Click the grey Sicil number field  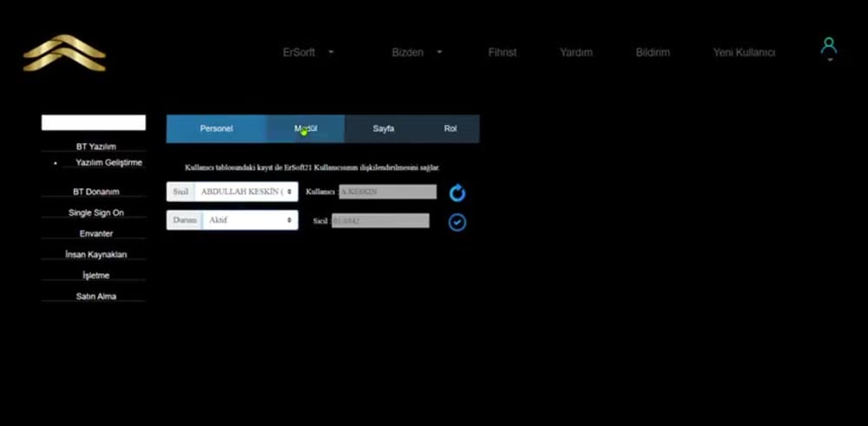coord(380,220)
